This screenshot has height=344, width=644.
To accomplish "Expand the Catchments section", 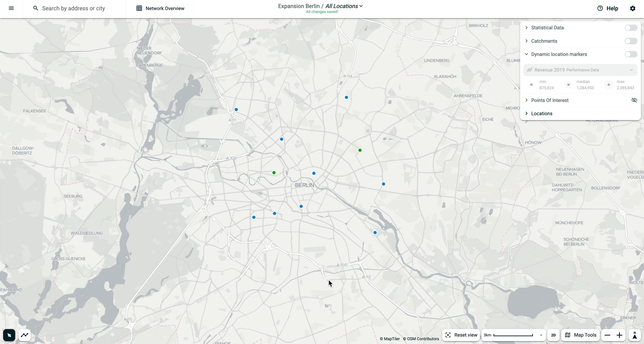I will point(527,41).
